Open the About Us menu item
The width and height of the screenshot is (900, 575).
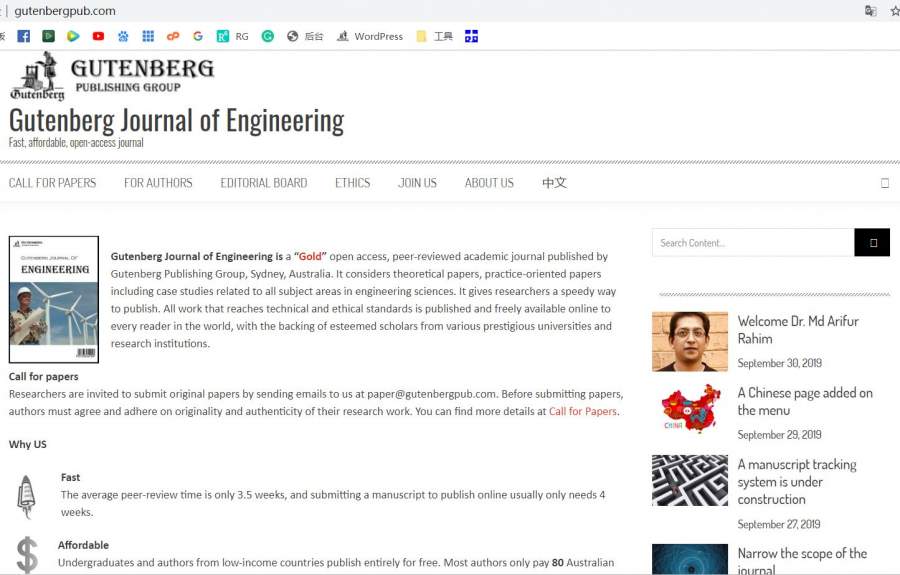tap(489, 183)
